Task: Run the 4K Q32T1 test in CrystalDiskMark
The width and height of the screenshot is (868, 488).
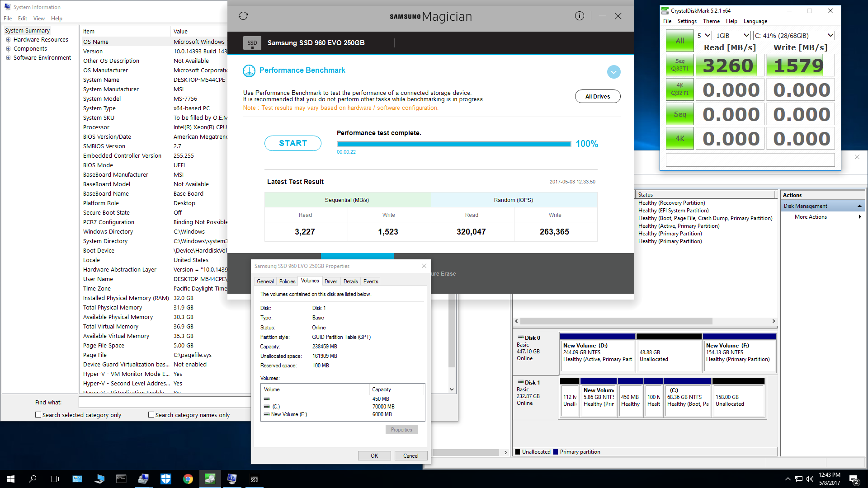Action: pos(680,89)
